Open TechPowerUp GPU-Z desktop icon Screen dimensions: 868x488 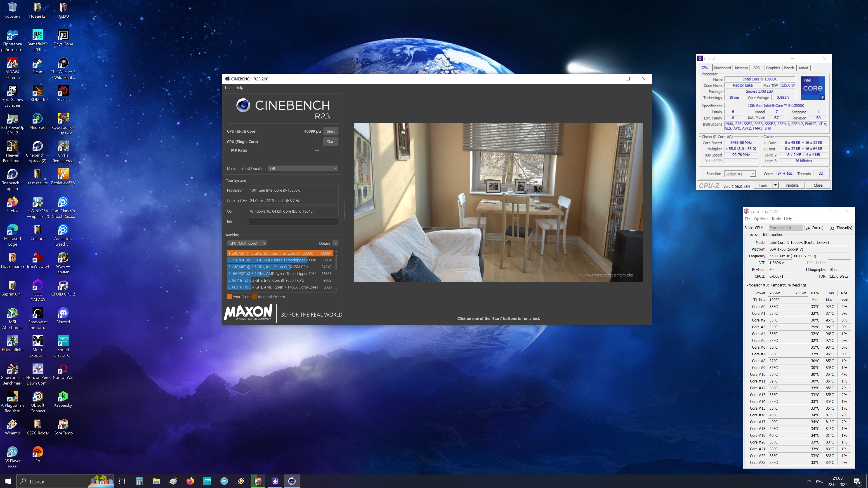(x=12, y=119)
